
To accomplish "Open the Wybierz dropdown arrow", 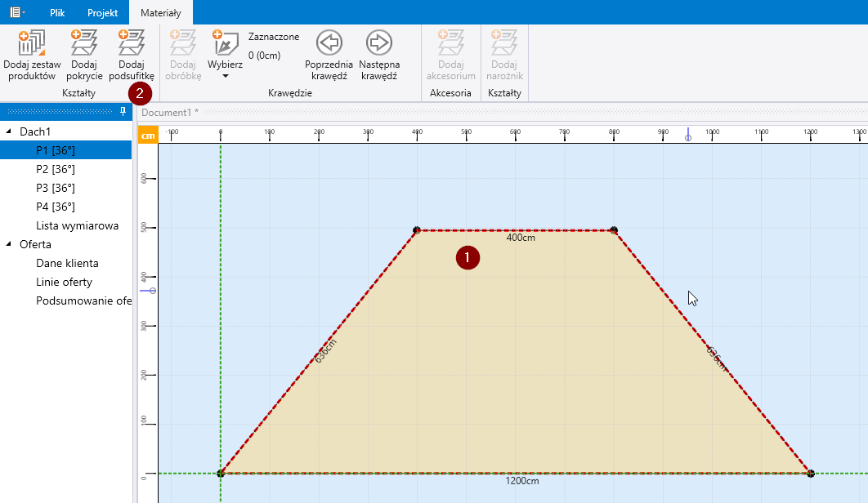I will tap(225, 76).
